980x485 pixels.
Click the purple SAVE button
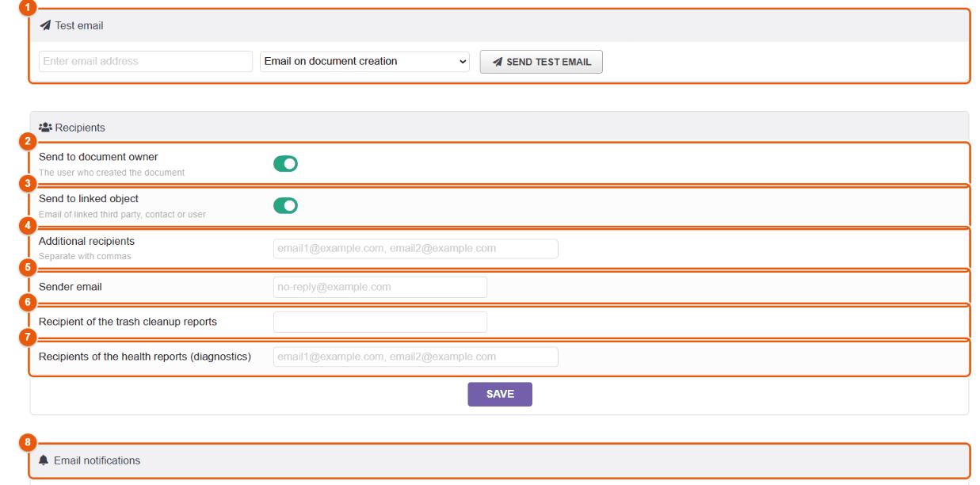pos(500,394)
